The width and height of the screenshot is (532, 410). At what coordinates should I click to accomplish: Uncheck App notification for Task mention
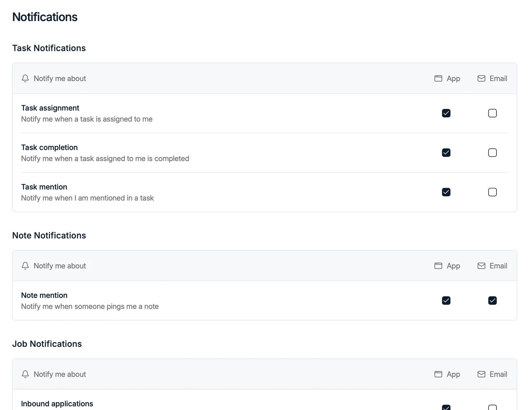[446, 192]
